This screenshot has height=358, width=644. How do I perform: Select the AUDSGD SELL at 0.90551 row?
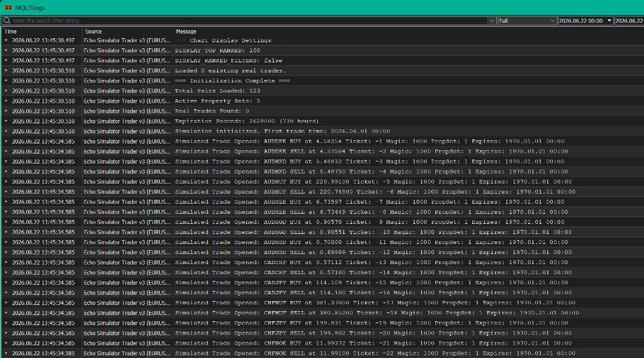tap(322, 232)
